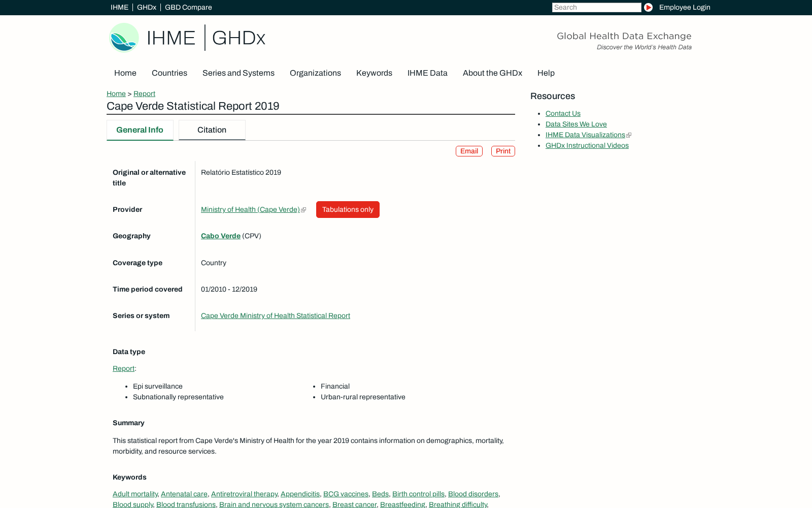Image resolution: width=812 pixels, height=508 pixels.
Task: Click BCG vaccines keyword
Action: click(346, 494)
